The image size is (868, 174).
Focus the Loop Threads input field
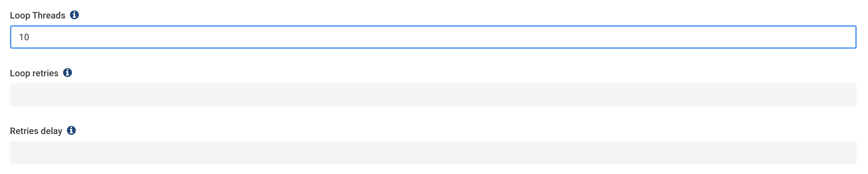pyautogui.click(x=433, y=37)
